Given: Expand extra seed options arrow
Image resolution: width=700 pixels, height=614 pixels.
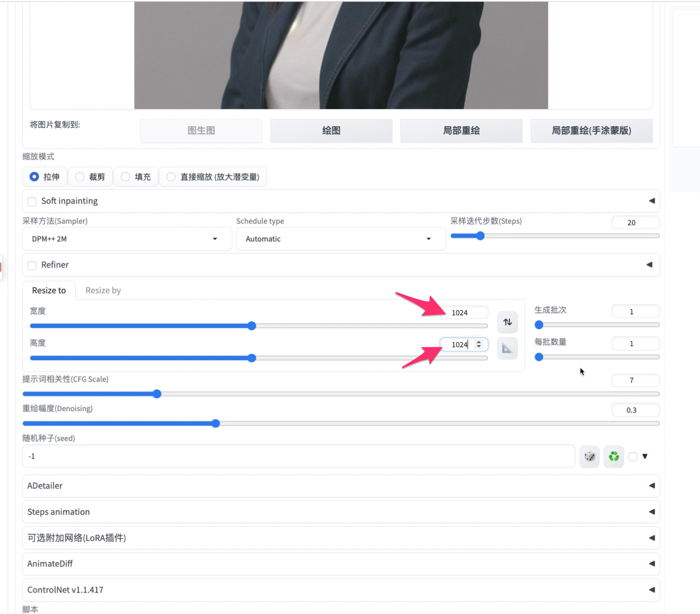Looking at the screenshot, I should pos(645,456).
